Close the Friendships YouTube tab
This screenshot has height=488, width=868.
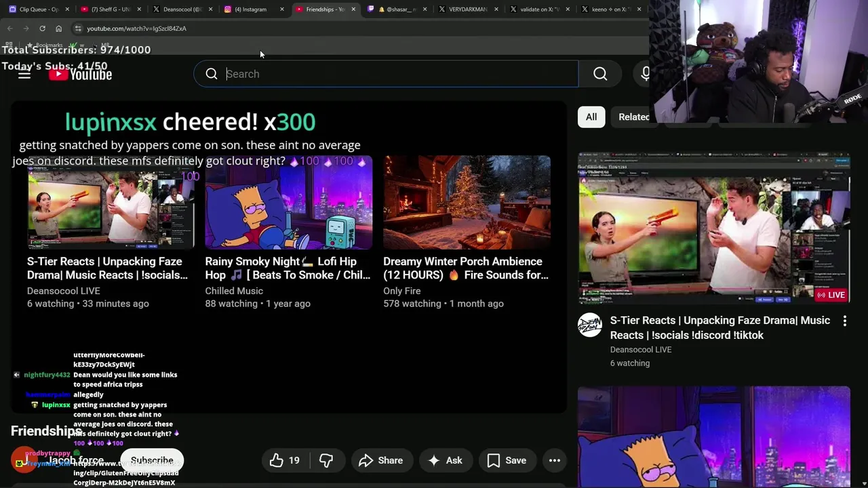[x=353, y=9]
